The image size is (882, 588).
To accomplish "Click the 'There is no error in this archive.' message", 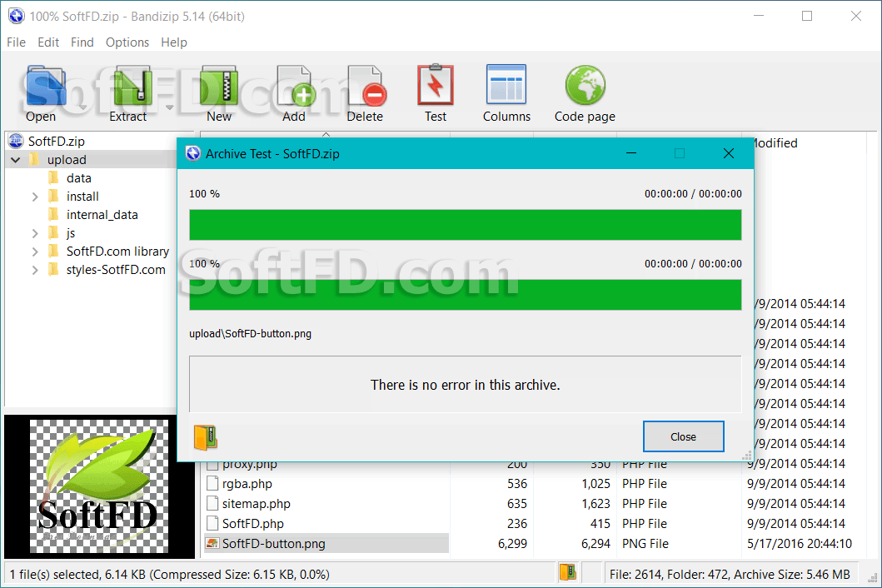I will coord(466,385).
